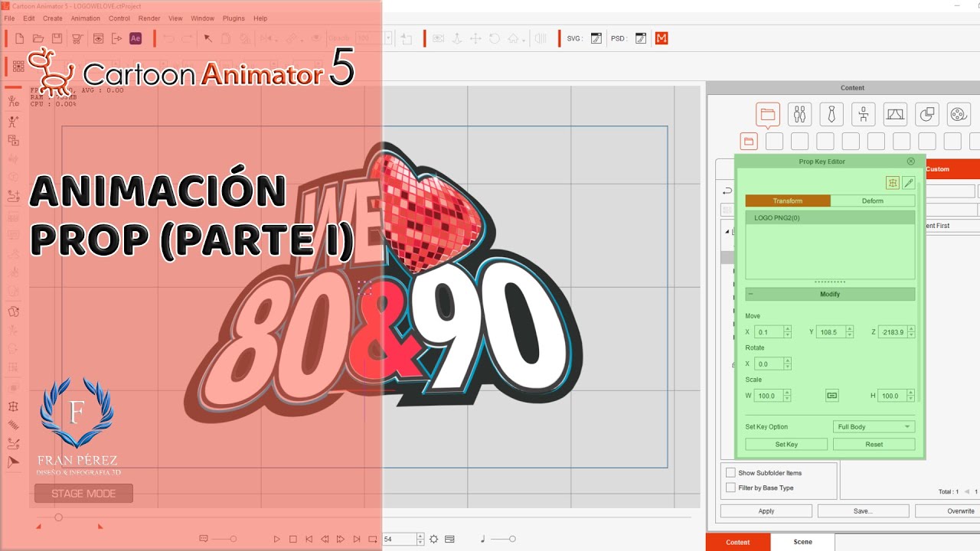Click the Reset button

(874, 444)
